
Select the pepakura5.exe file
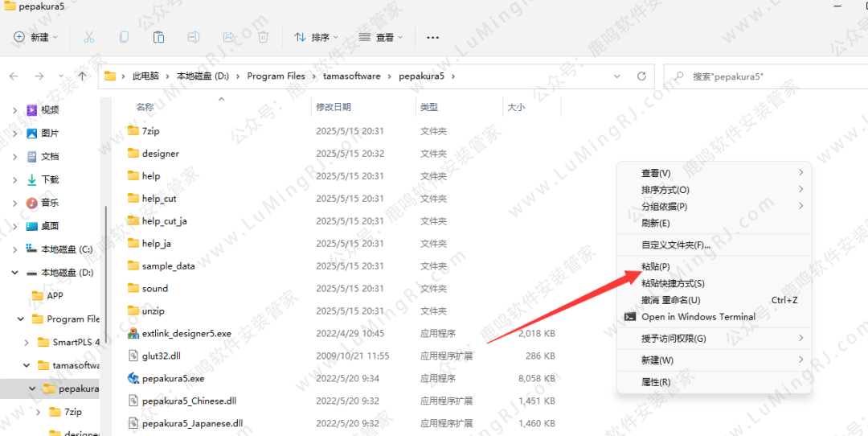pos(173,378)
